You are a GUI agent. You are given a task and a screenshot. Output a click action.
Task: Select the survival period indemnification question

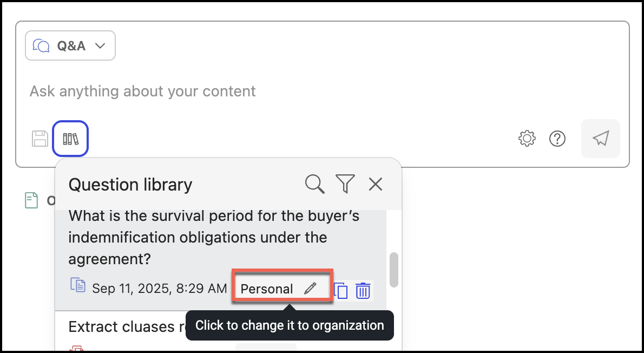[214, 237]
